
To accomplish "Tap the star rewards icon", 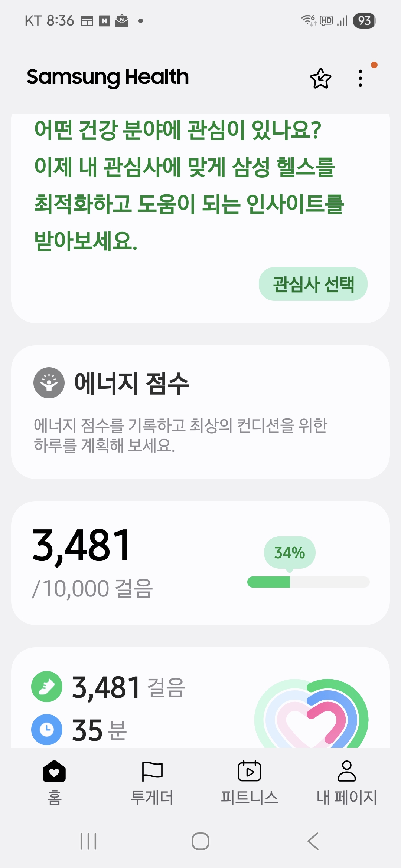I will 320,78.
